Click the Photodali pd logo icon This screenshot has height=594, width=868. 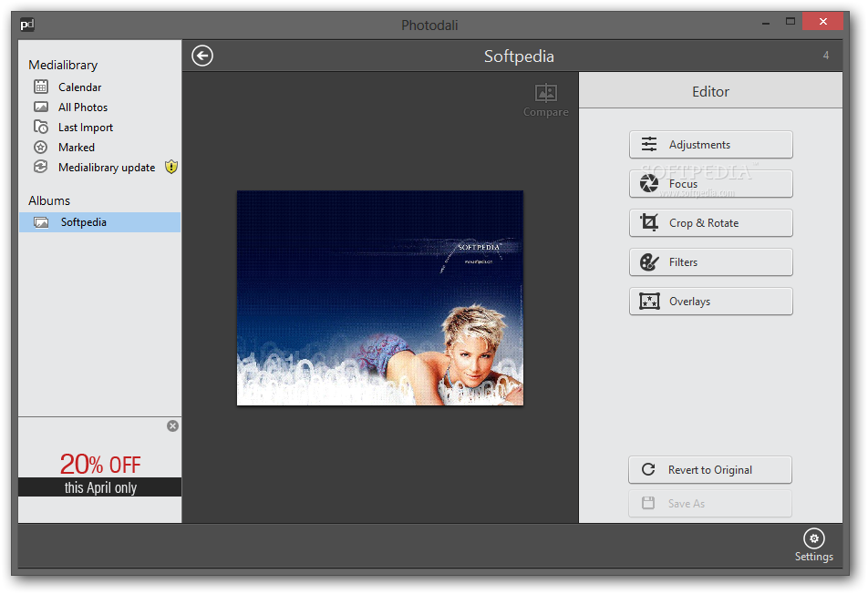(x=27, y=25)
